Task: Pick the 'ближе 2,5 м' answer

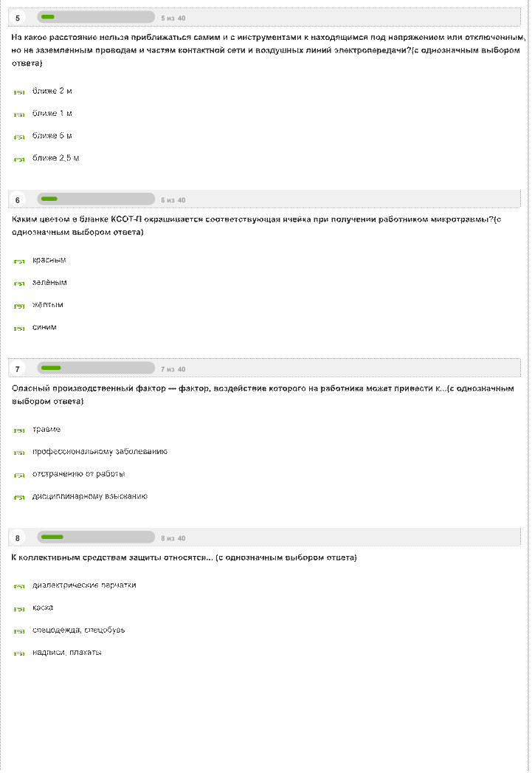Action: (19, 159)
